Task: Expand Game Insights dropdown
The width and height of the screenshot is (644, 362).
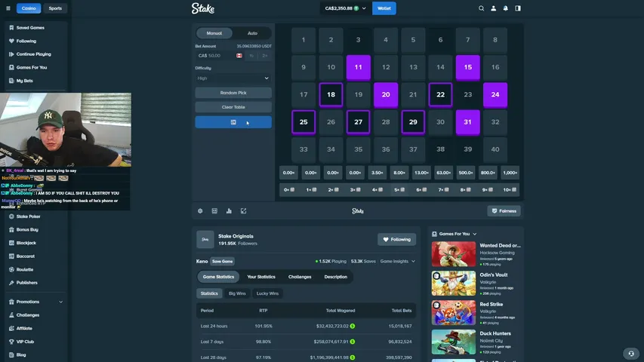Action: point(398,262)
